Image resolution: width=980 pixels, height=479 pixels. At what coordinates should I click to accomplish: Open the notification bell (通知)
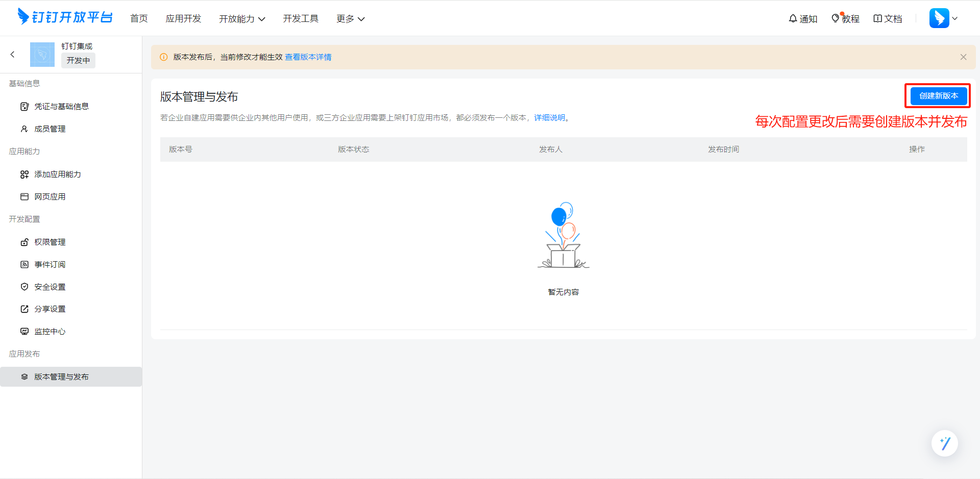[x=802, y=19]
